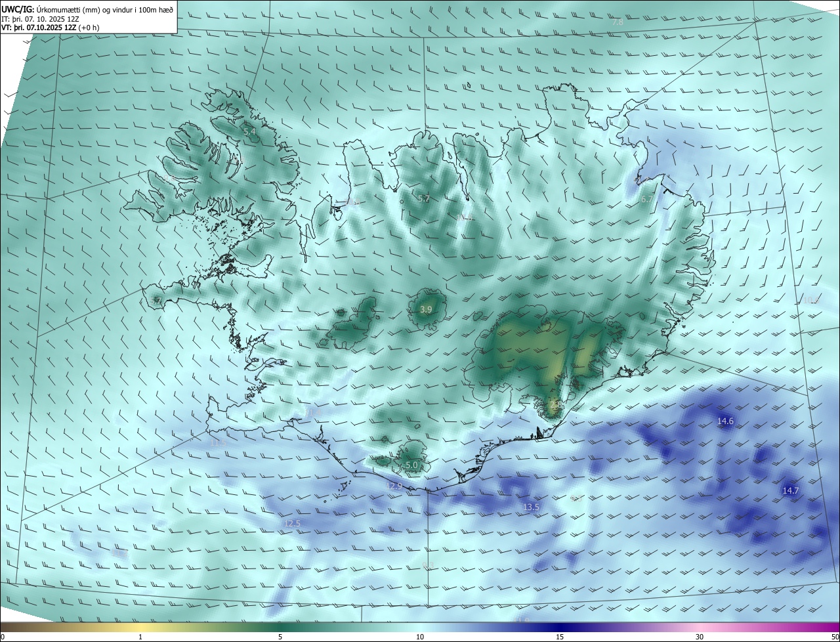Click the 14.7 value in the southeast
Image resolution: width=840 pixels, height=642 pixels.
tap(791, 491)
